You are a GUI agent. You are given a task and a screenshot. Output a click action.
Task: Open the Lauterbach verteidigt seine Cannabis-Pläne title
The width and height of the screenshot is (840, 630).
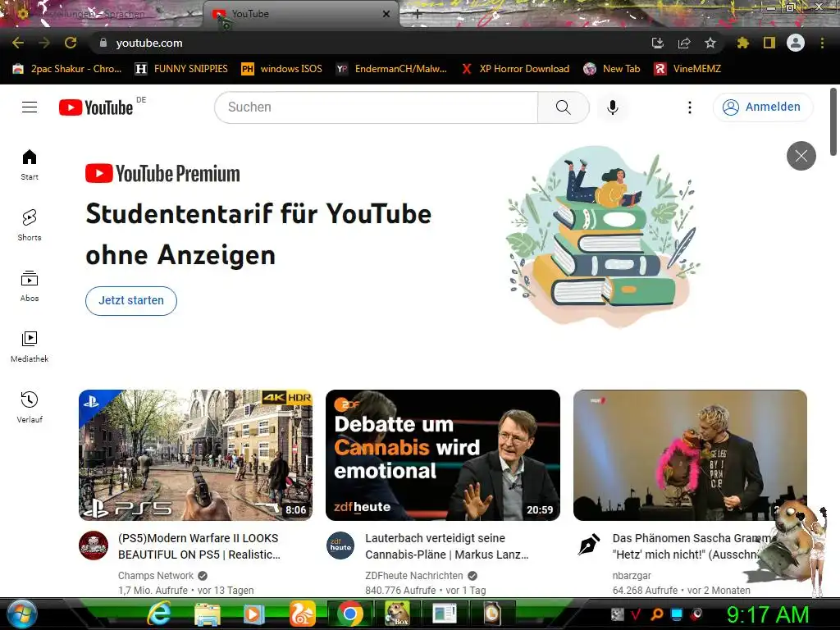(x=447, y=546)
